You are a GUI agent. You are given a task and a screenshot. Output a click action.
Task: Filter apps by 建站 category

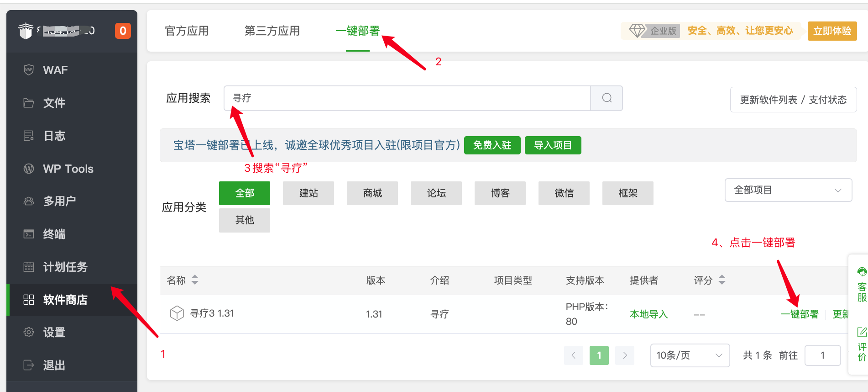pos(309,193)
